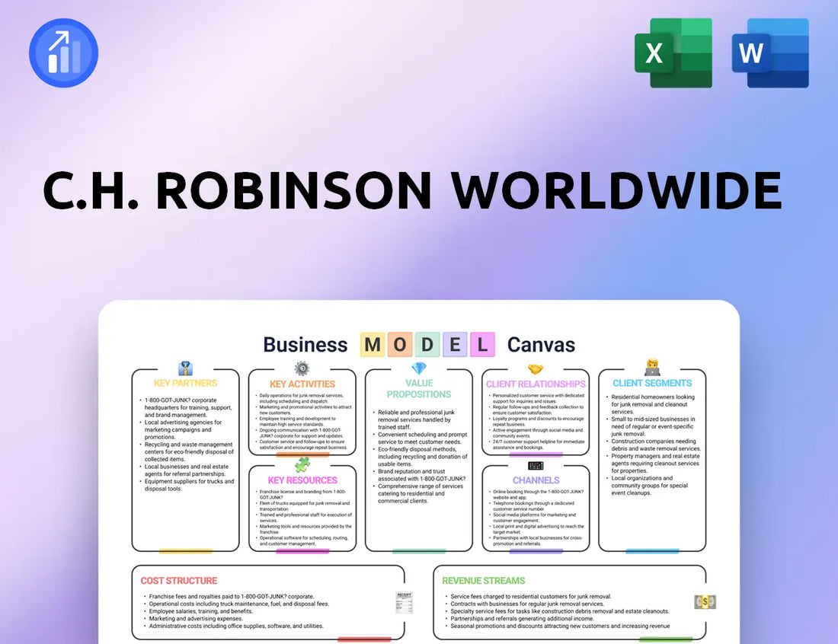Select the KEY PARTNERS heading
The width and height of the screenshot is (838, 644).
coord(185,384)
